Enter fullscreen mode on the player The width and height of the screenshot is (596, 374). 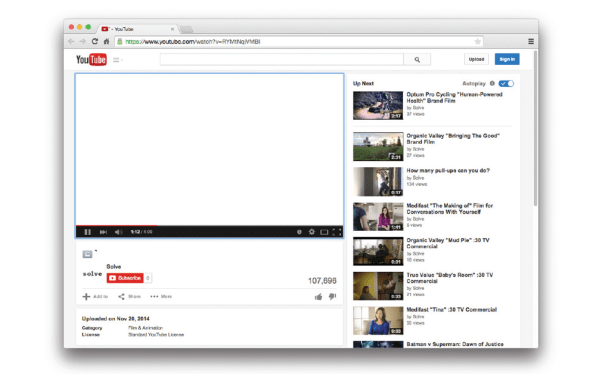[337, 232]
